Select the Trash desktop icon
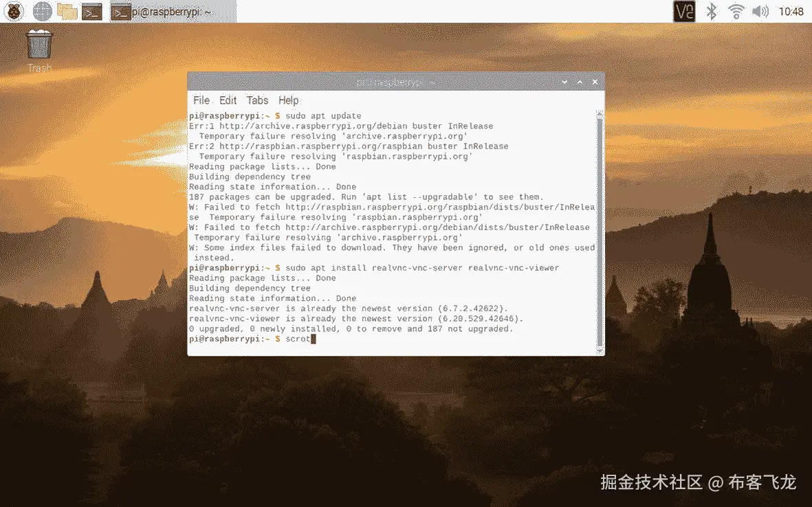Viewport: 812px width, 507px height. pyautogui.click(x=39, y=52)
